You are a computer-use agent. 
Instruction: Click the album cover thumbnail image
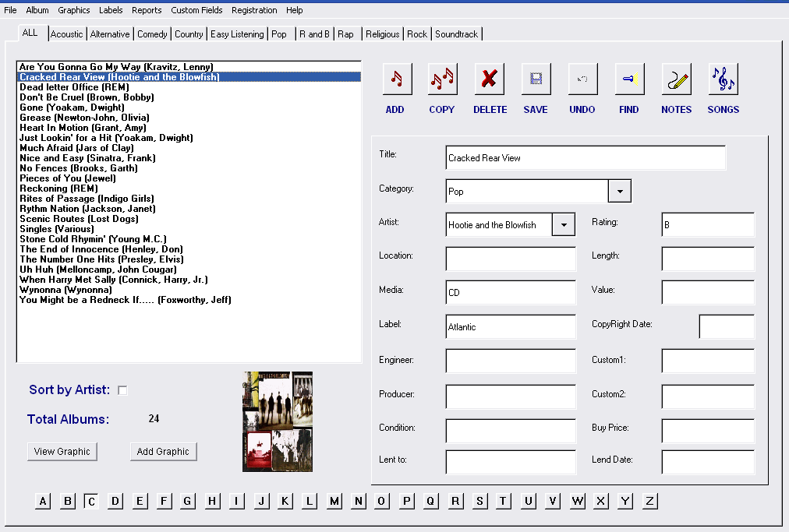(278, 421)
